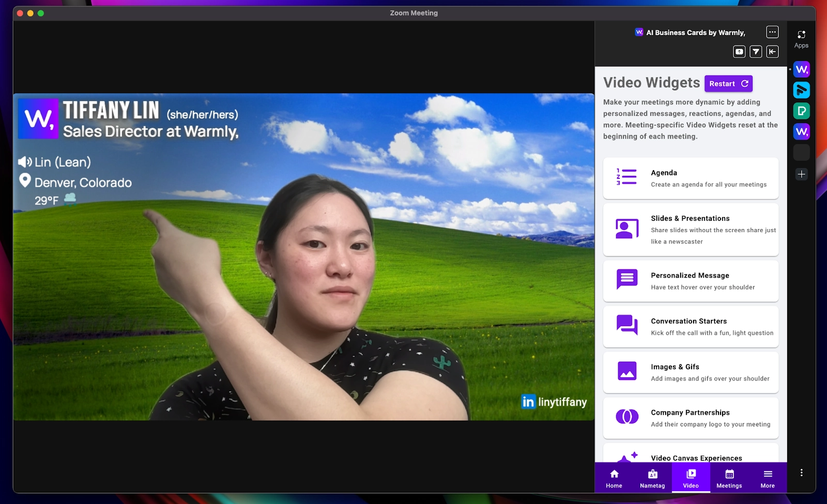Open the Warmly icon below the green app
The height and width of the screenshot is (504, 827).
tap(801, 131)
